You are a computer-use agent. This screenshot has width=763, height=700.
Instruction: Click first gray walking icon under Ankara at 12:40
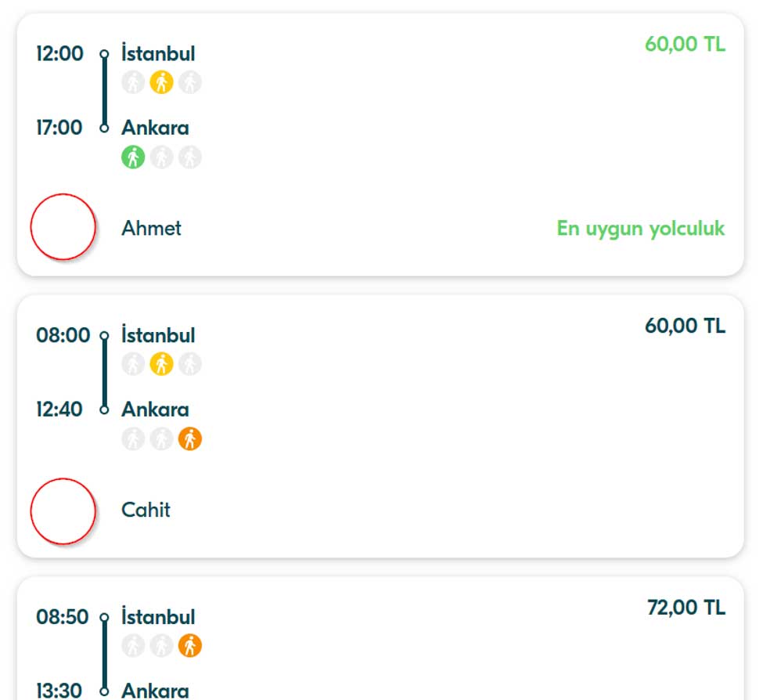click(x=134, y=439)
